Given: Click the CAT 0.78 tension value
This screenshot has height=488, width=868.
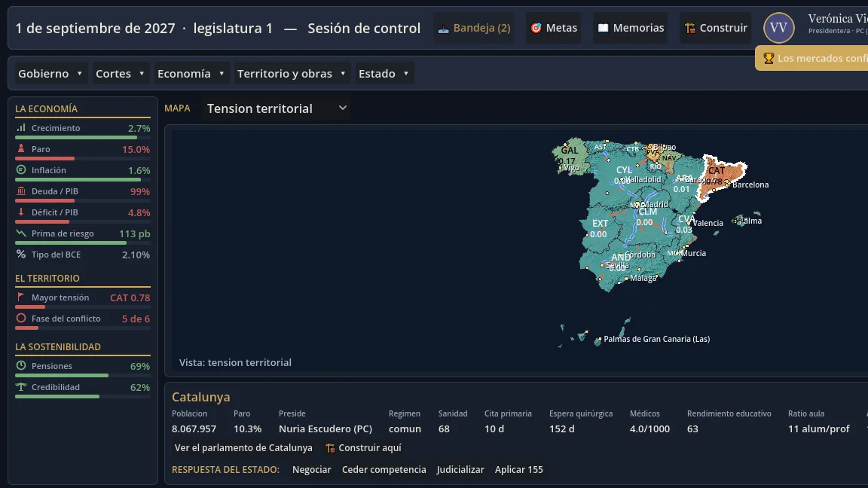Looking at the screenshot, I should point(130,297).
